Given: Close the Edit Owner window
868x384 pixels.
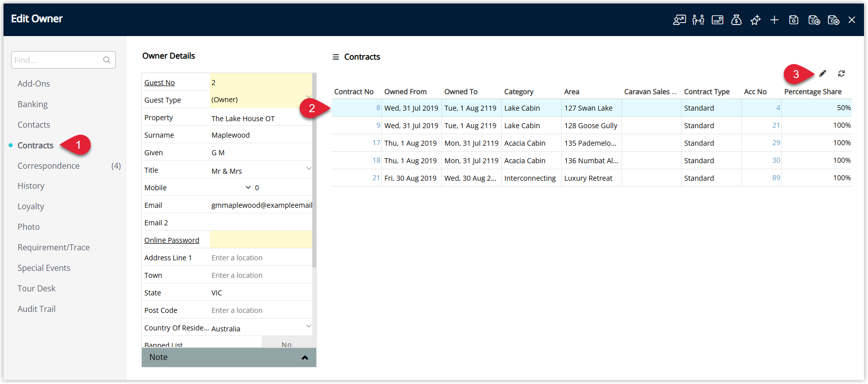Looking at the screenshot, I should [x=851, y=20].
